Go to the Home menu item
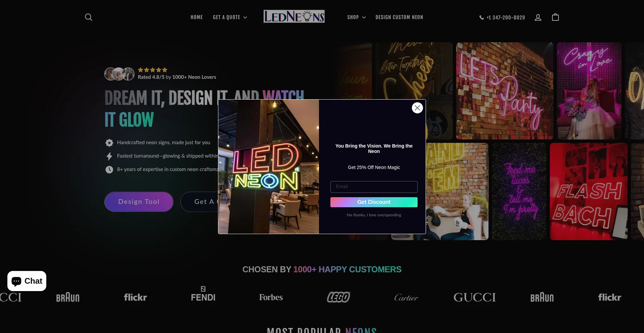Image resolution: width=644 pixels, height=333 pixels. click(197, 17)
